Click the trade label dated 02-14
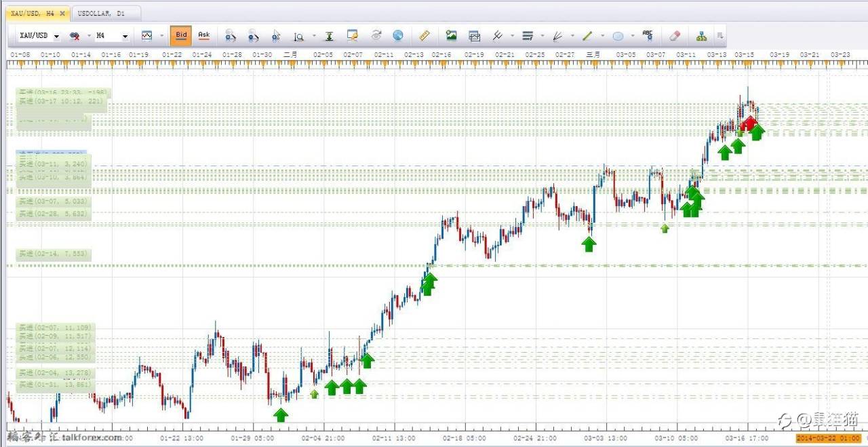 click(x=53, y=254)
